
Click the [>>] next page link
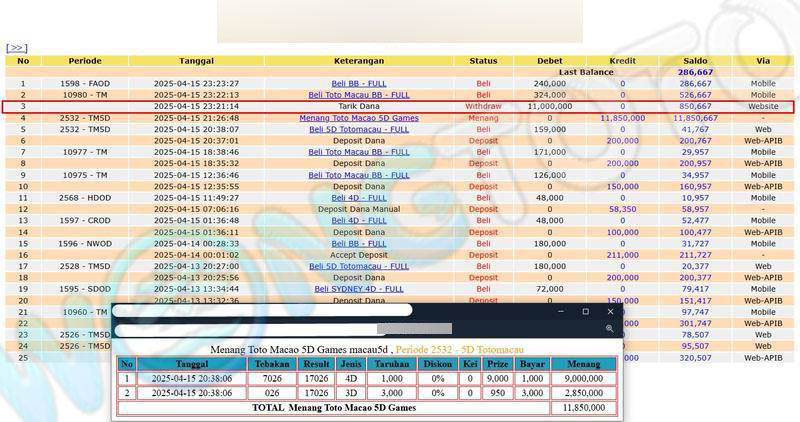pos(16,47)
